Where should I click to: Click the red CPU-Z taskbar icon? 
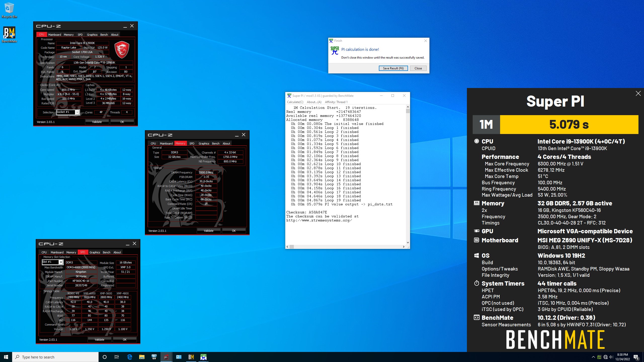166,357
